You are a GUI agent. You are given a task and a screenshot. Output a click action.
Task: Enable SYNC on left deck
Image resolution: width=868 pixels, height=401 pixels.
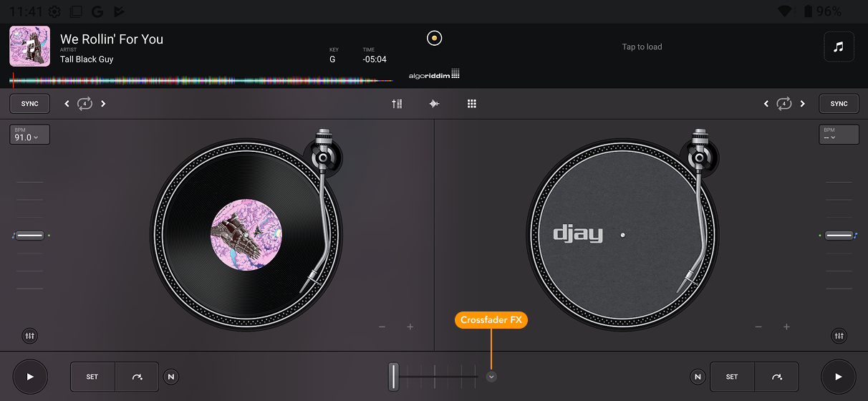29,104
